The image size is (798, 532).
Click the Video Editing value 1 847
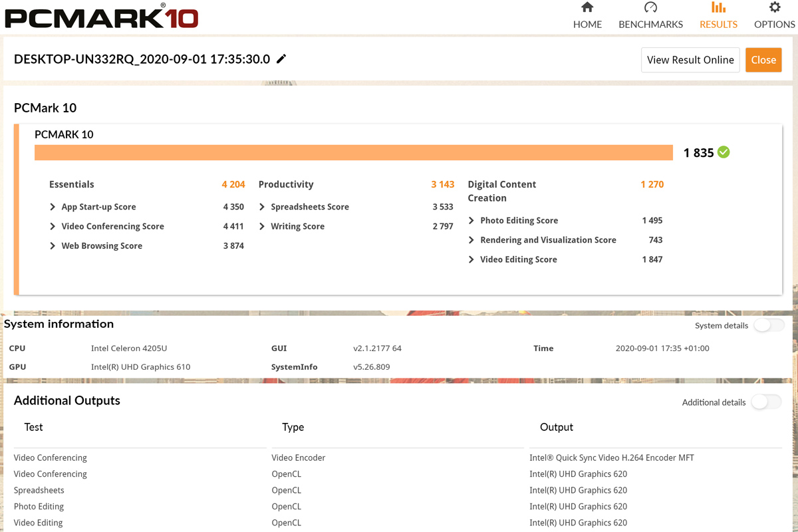[x=652, y=259]
